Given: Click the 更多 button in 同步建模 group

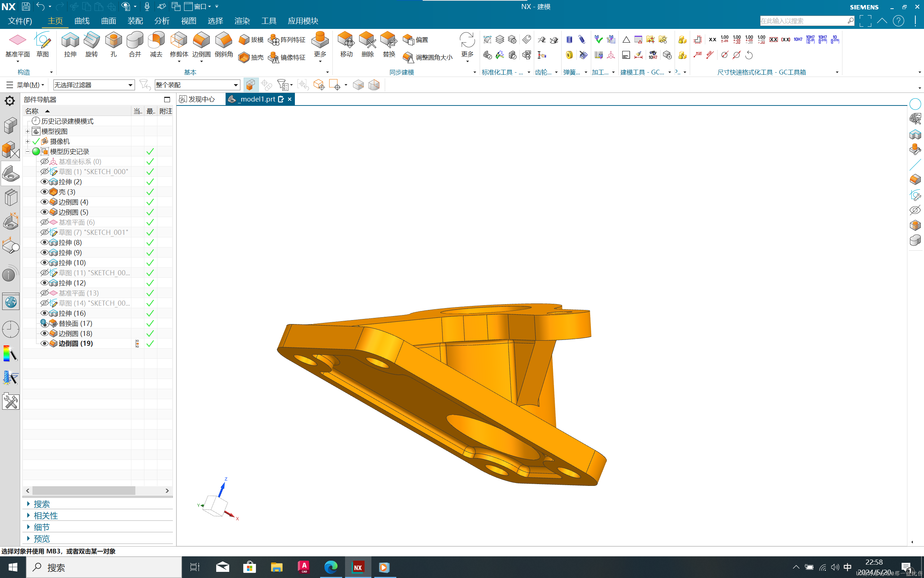Looking at the screenshot, I should [467, 47].
